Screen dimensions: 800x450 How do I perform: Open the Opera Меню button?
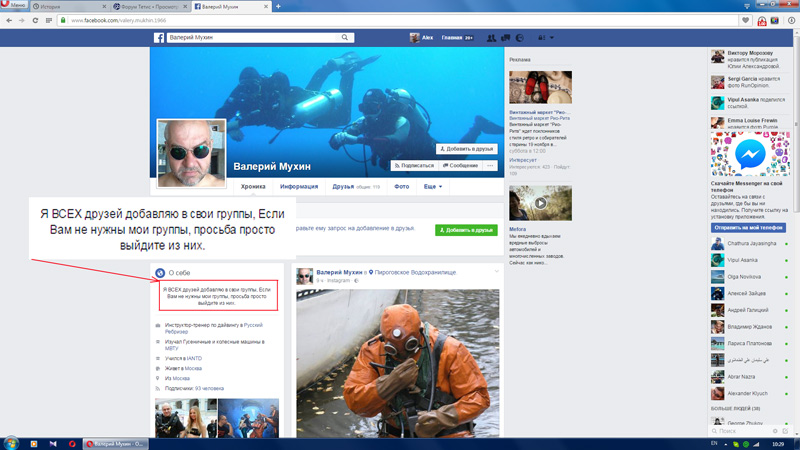pyautogui.click(x=14, y=5)
